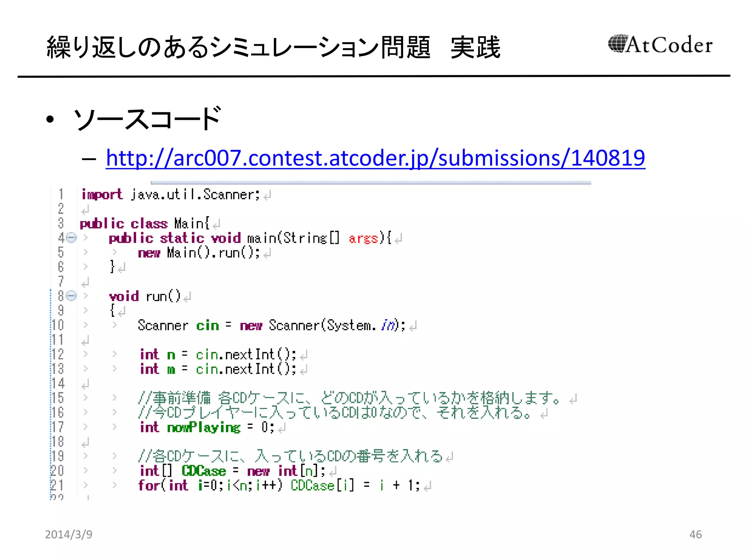Collapse the run method fold at line 8
747x560 pixels.
click(71, 296)
